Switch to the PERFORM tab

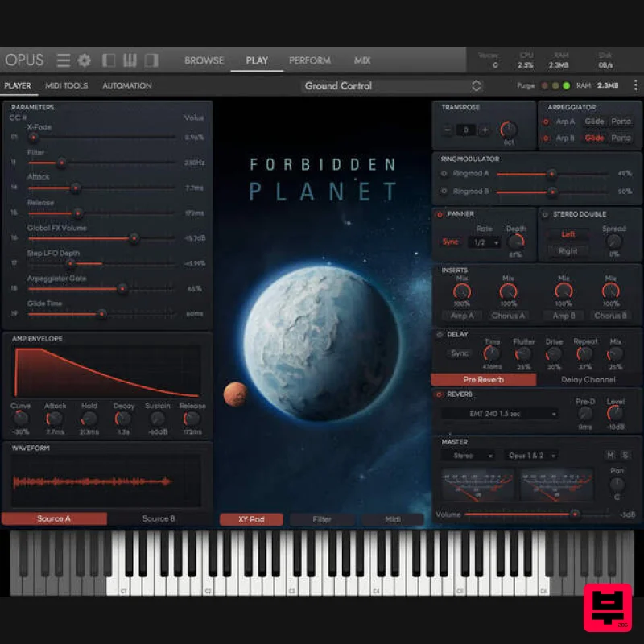click(x=310, y=60)
